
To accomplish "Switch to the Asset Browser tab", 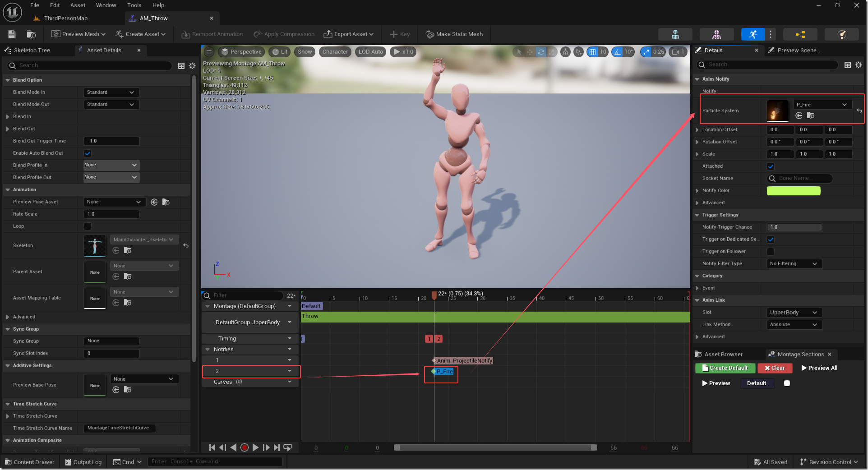I will click(x=723, y=355).
